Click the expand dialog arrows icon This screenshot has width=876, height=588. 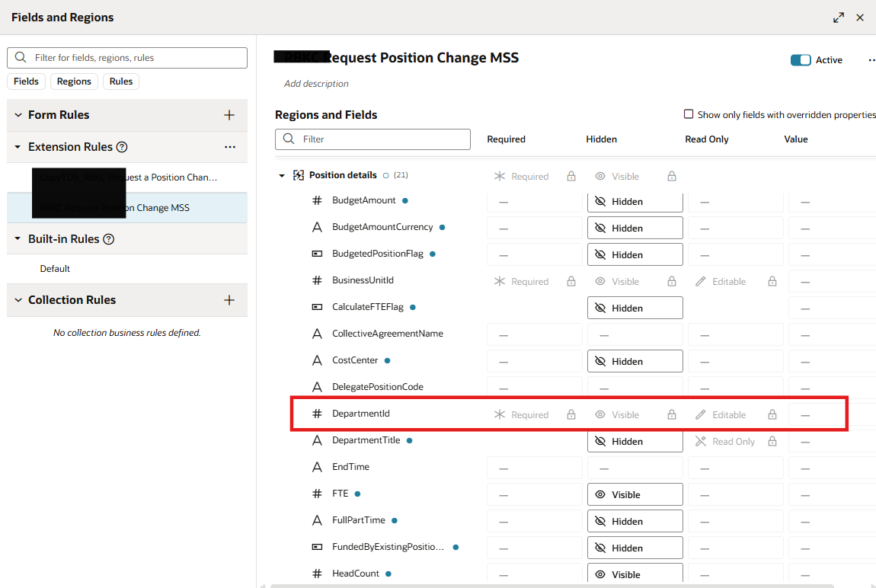(x=839, y=18)
